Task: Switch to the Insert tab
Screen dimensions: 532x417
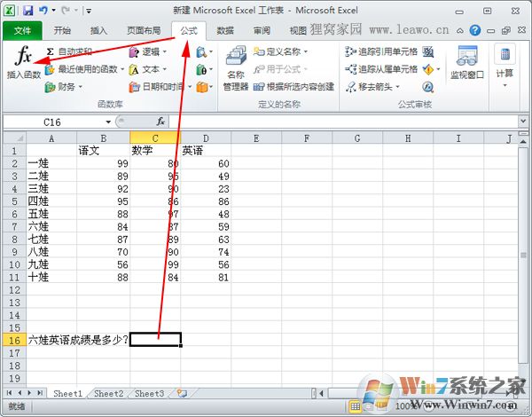Action: (98, 31)
